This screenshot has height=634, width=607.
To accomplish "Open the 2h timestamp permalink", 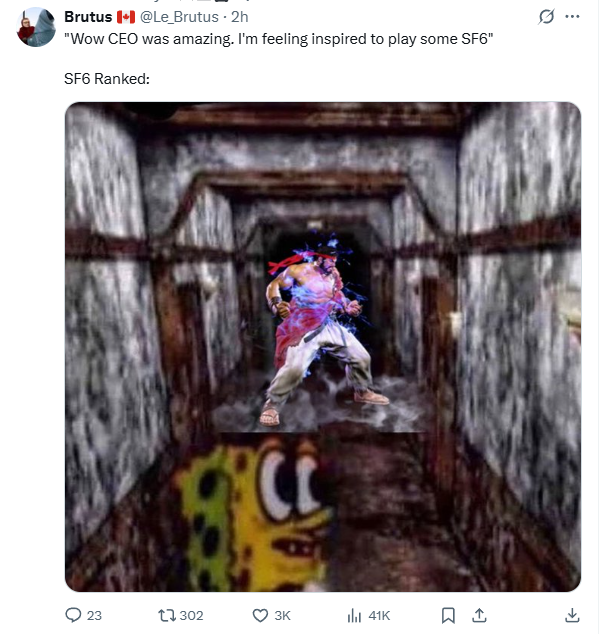I will pyautogui.click(x=239, y=17).
